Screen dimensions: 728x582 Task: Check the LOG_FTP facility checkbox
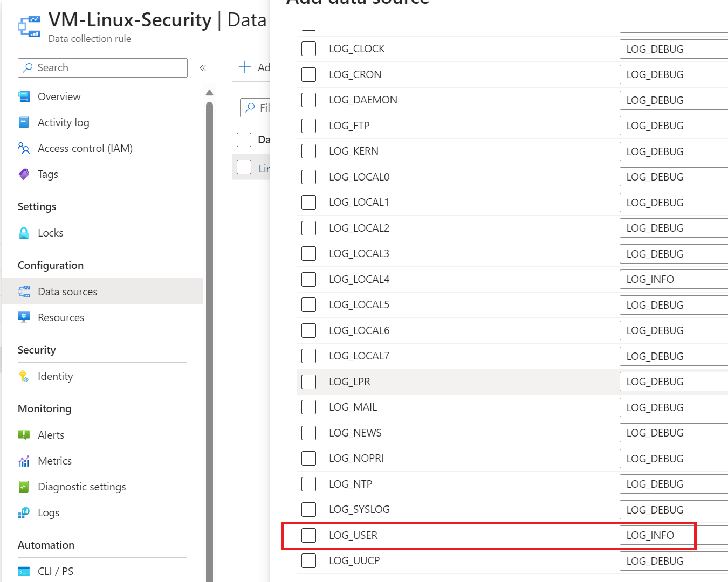[308, 126]
